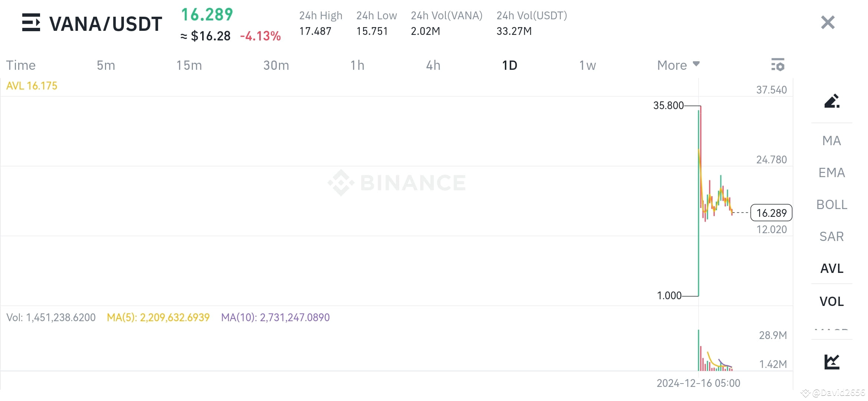Toggle the VOL indicator
This screenshot has height=401, width=868.
832,301
